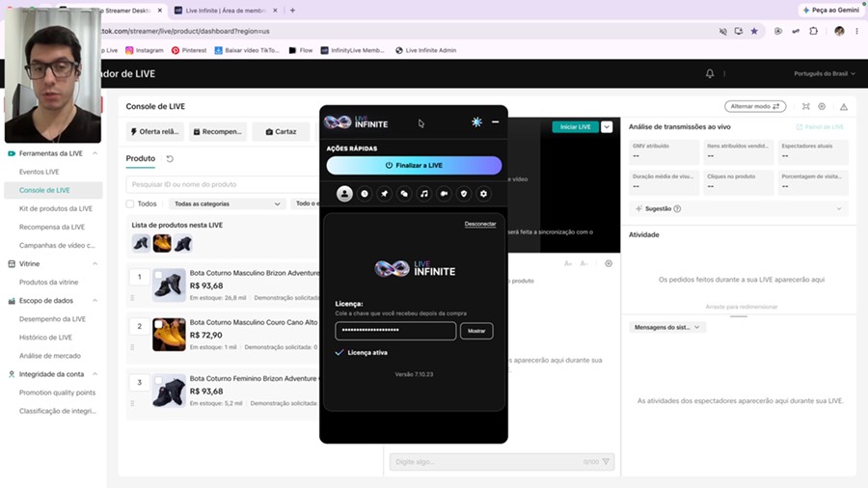
Task: Bookmark the page with the star icon
Action: click(x=754, y=31)
